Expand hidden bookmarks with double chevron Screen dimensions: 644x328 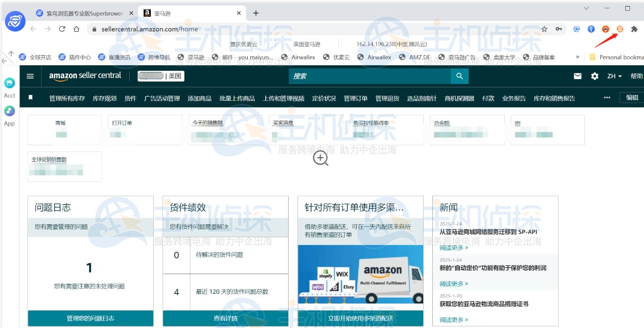click(x=578, y=57)
